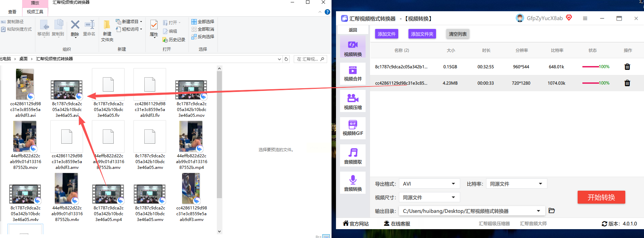This screenshot has width=644, height=238.
Task: Delete the 8c1787c9dca2c05a342b1 row with trash icon
Action: click(627, 67)
